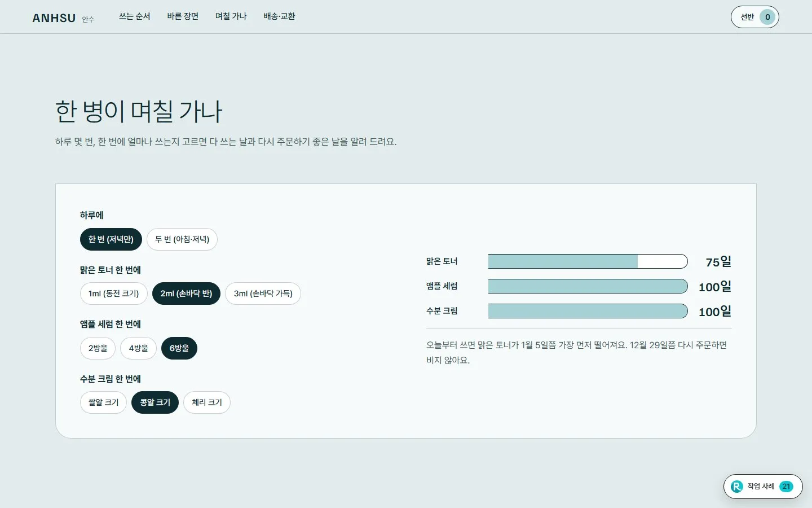Open the 며칠 가나 nav link
The height and width of the screenshot is (508, 812).
[231, 16]
